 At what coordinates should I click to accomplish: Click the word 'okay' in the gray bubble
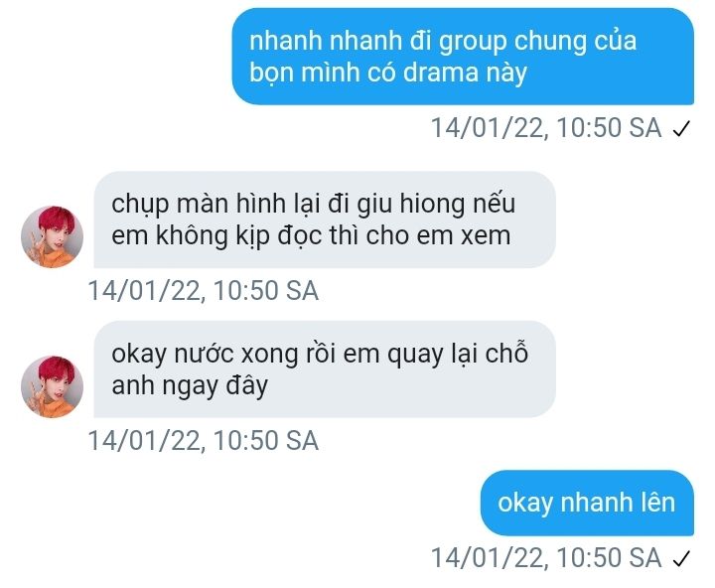click(139, 355)
